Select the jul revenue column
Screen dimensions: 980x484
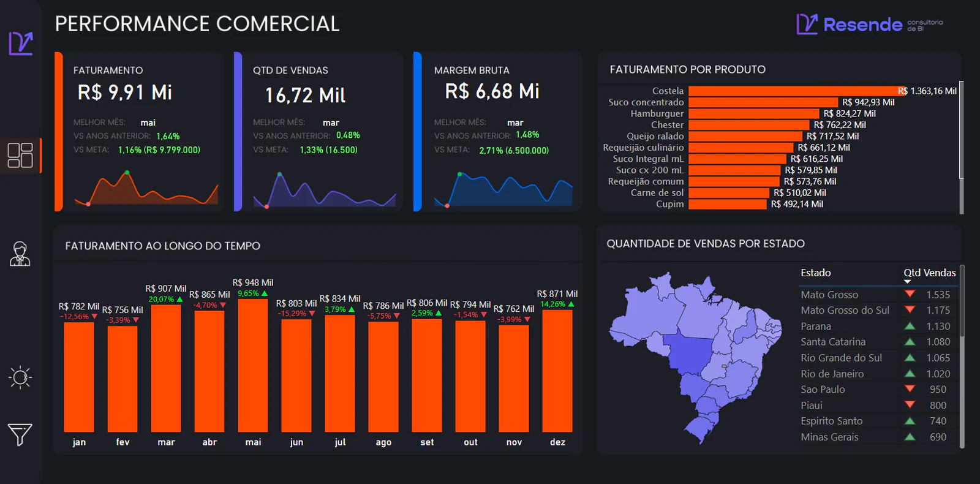(340, 373)
